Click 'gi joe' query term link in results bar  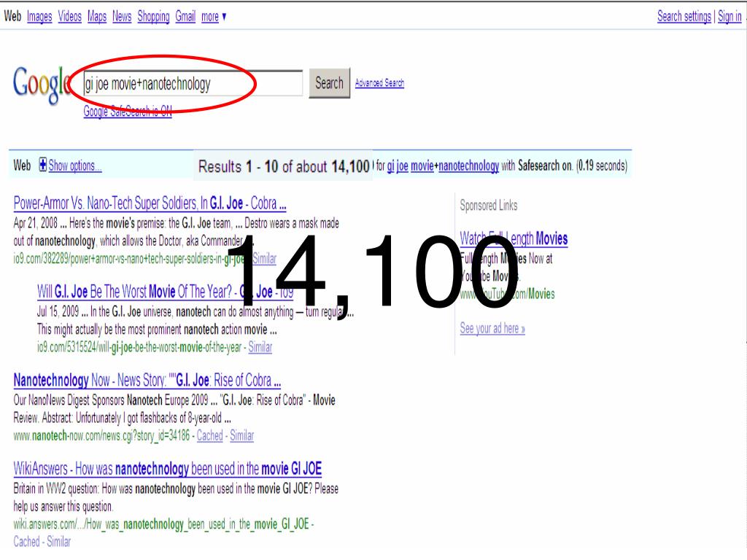coord(398,166)
